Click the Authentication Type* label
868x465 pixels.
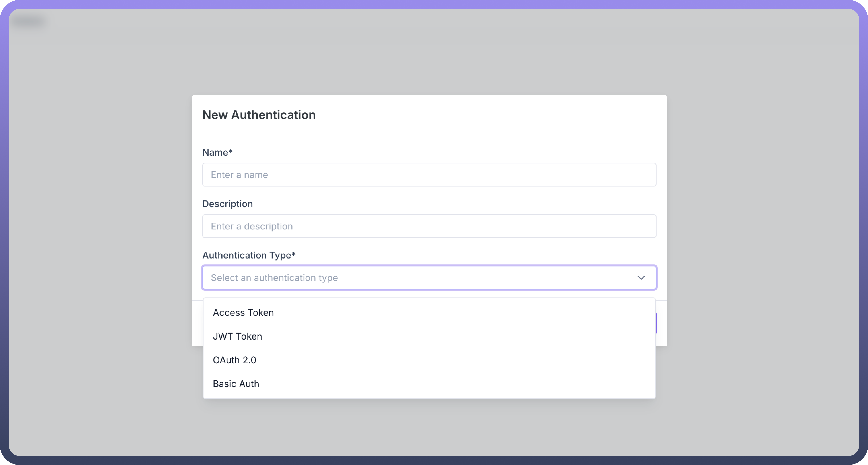point(249,255)
